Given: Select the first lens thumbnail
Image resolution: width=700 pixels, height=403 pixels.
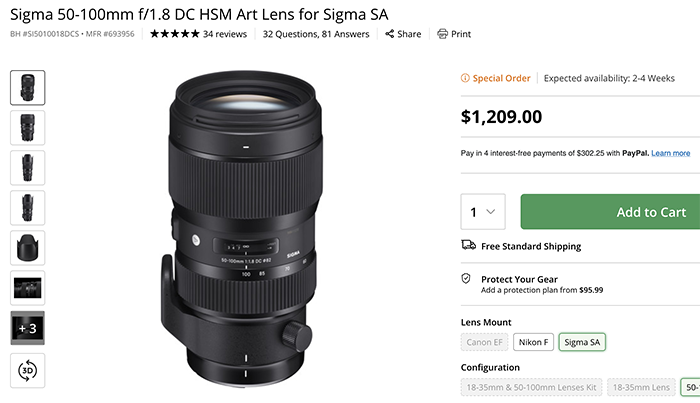Looking at the screenshot, I should tap(28, 87).
